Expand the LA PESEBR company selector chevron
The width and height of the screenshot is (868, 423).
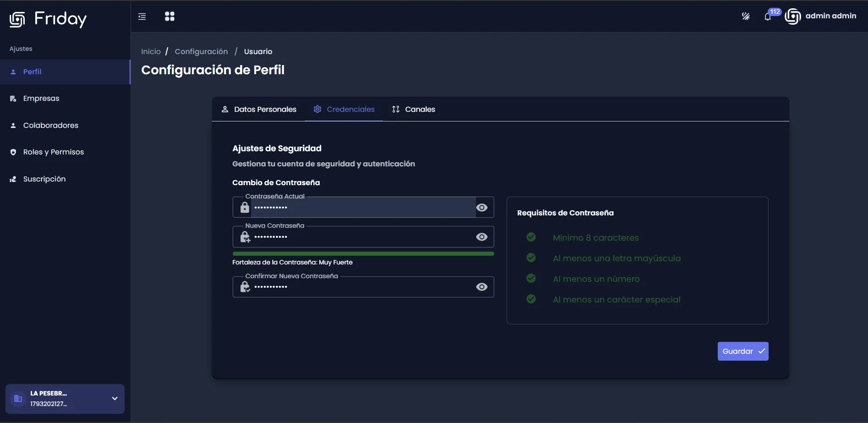(115, 399)
